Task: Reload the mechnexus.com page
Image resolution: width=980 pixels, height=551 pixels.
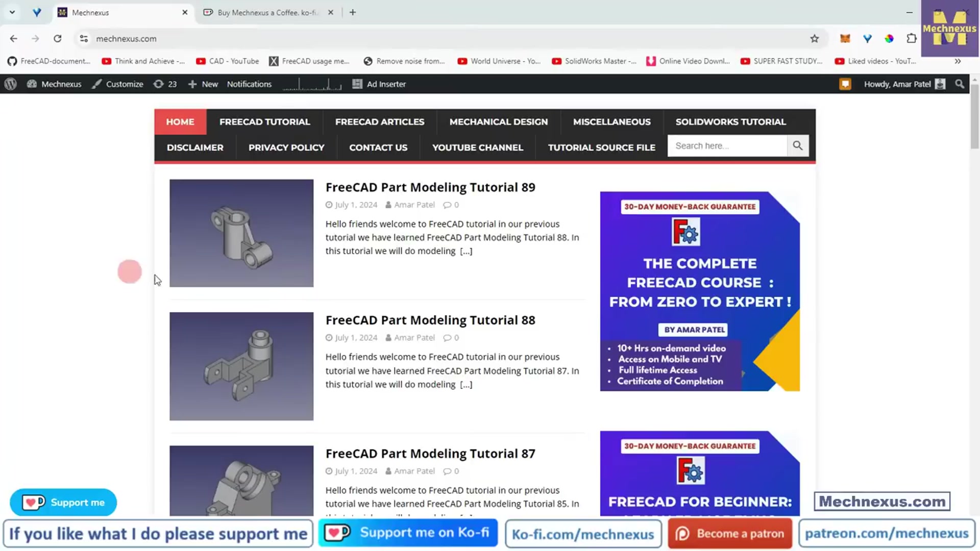Action: (58, 39)
